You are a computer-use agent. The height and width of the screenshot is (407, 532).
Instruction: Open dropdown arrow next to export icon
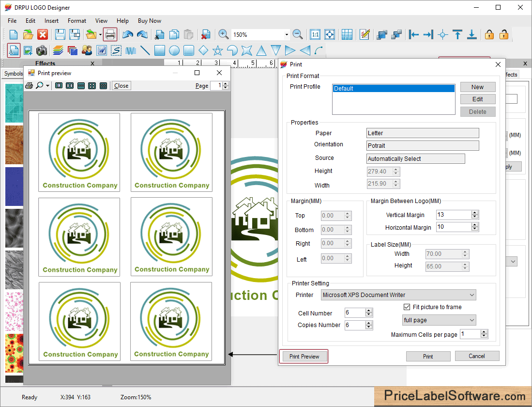coord(100,35)
